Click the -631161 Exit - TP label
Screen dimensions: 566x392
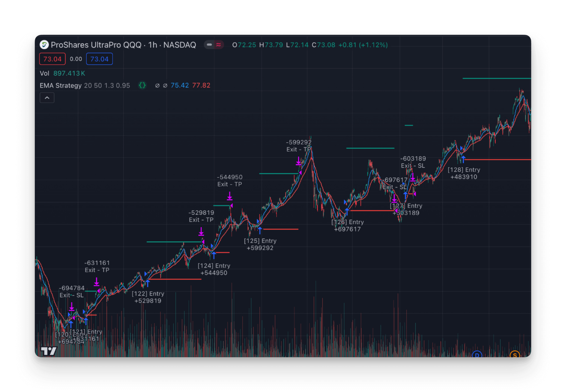pyautogui.click(x=97, y=266)
